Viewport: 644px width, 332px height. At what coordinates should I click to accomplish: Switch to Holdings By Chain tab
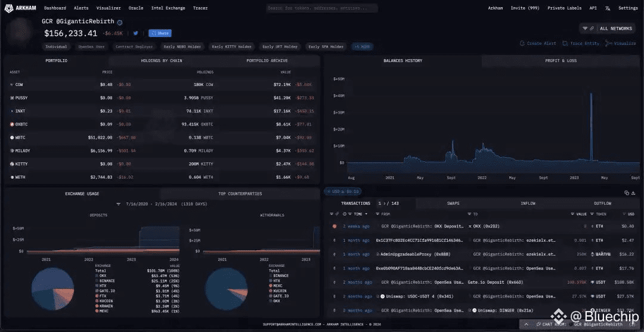[x=162, y=60]
